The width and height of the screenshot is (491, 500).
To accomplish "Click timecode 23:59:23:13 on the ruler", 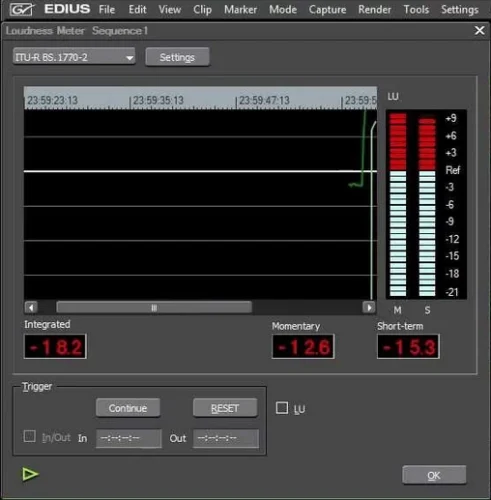I will [52, 100].
